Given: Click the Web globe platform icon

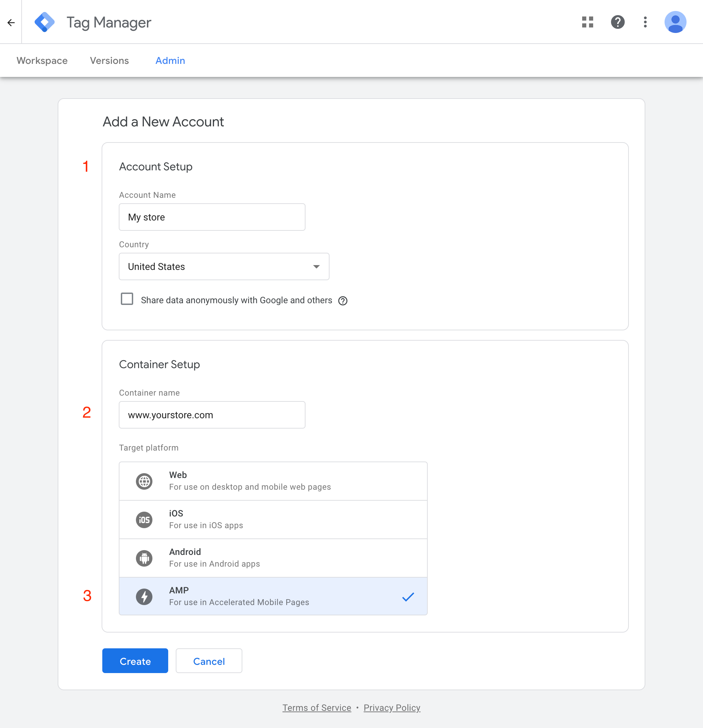Looking at the screenshot, I should click(x=144, y=481).
